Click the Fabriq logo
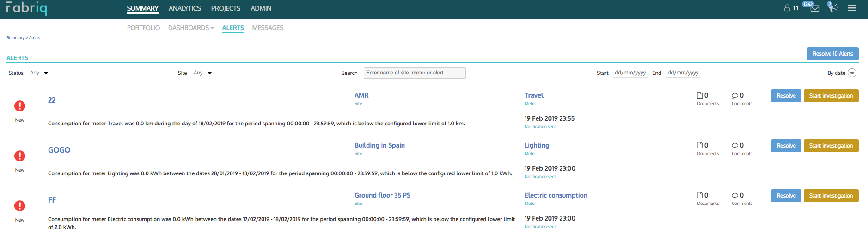The height and width of the screenshot is (235, 868). (26, 8)
